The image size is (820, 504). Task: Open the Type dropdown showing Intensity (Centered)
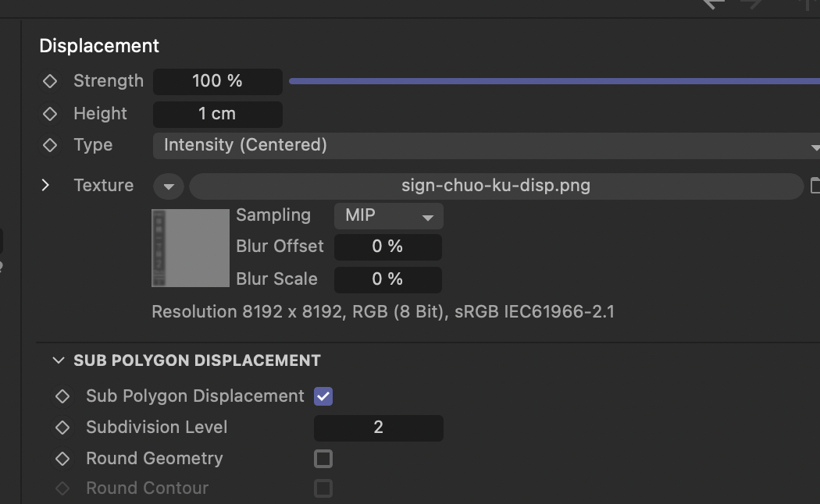coord(486,146)
